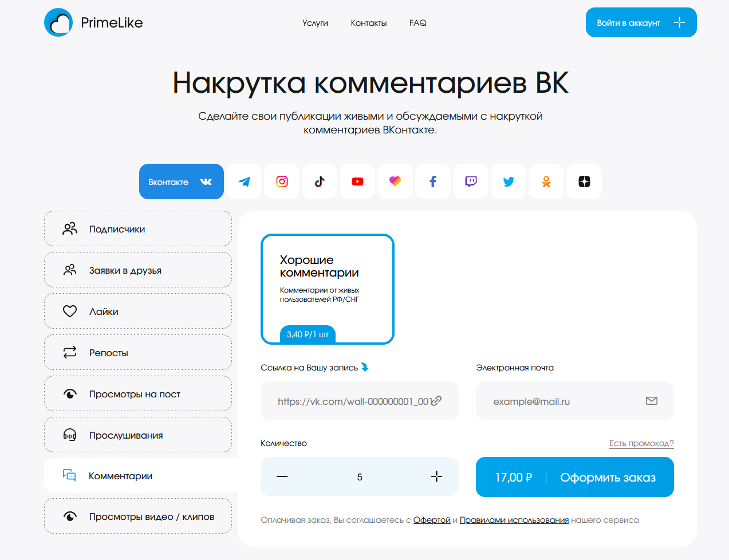
Task: Click the PrimeLike brand name text
Action: coord(112,23)
